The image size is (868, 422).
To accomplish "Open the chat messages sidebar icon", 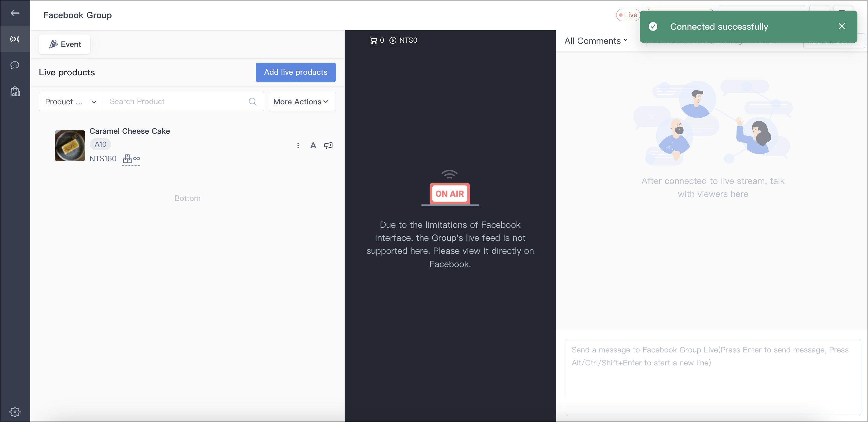I will tap(15, 65).
